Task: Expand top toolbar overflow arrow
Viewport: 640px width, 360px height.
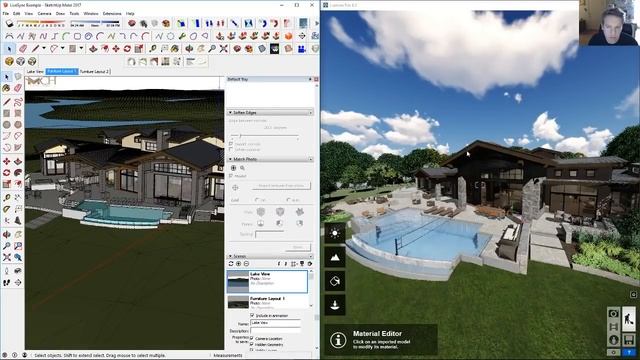Action: (x=316, y=23)
